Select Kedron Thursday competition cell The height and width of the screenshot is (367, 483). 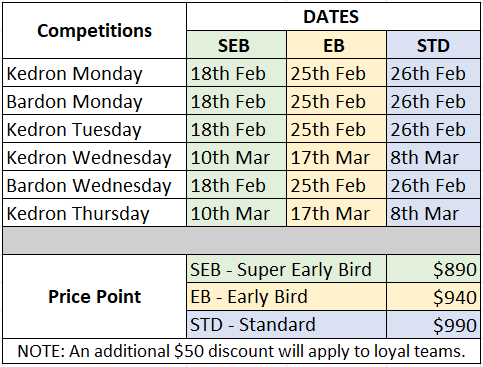coord(95,213)
